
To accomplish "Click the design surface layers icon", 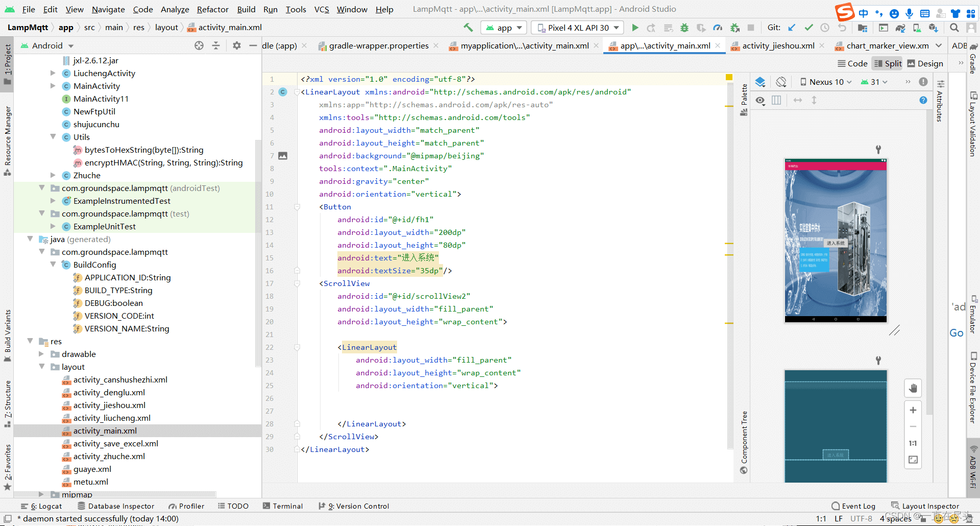I will click(x=760, y=82).
